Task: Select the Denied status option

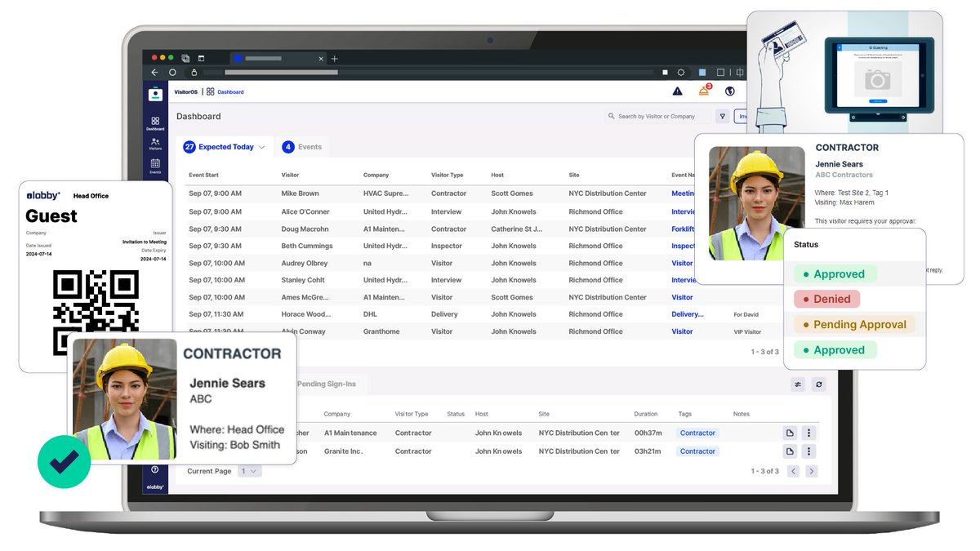Action: pyautogui.click(x=826, y=299)
